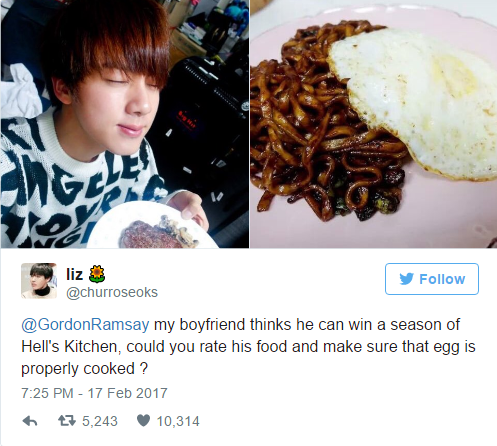Retweet using the retweet arrows icon
Screen dimensions: 497x446
[x=67, y=421]
